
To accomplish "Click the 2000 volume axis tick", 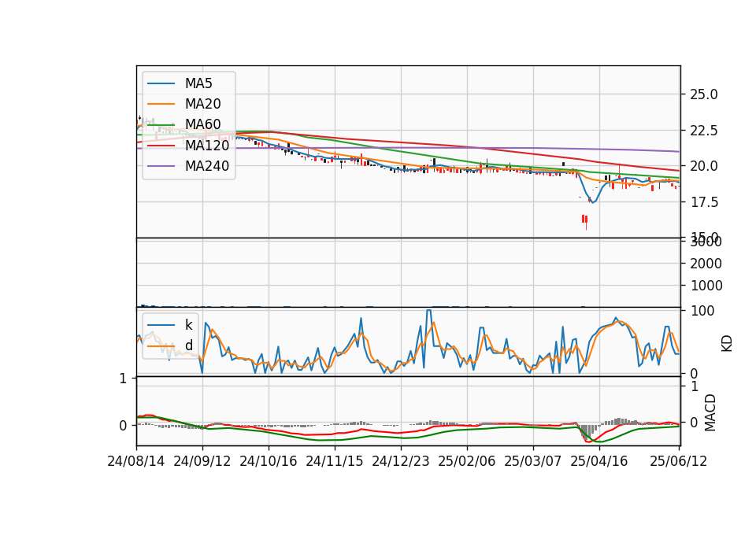I will pos(706,264).
